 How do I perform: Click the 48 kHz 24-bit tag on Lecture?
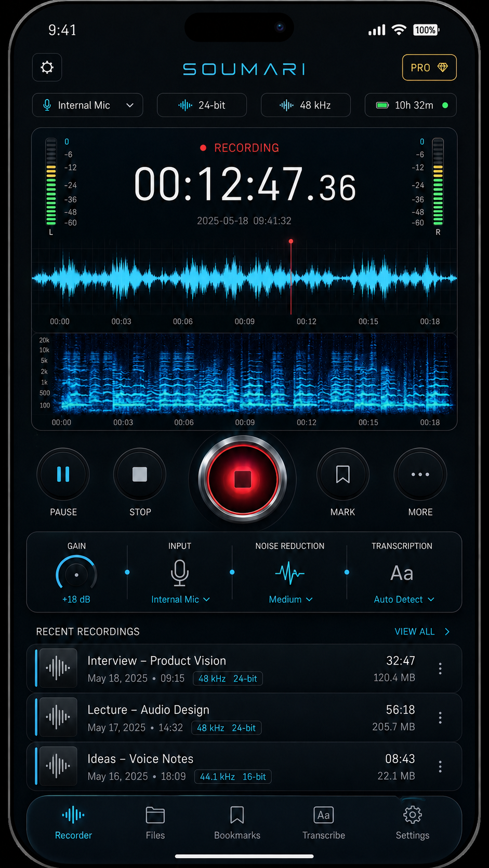(x=226, y=728)
